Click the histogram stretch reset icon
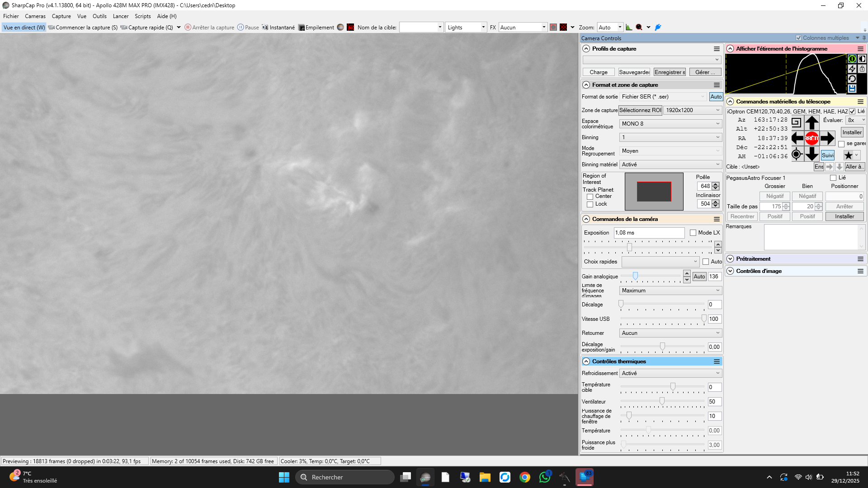 click(852, 79)
